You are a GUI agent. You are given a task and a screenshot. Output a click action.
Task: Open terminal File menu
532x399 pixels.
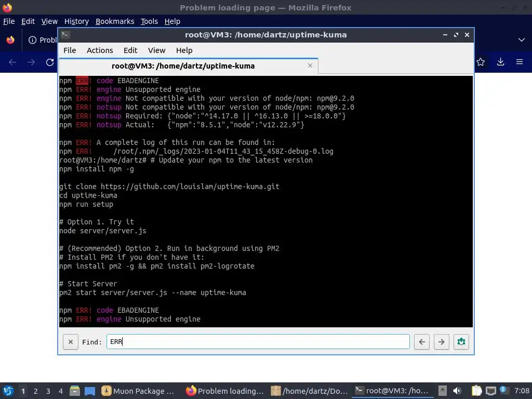(x=70, y=50)
